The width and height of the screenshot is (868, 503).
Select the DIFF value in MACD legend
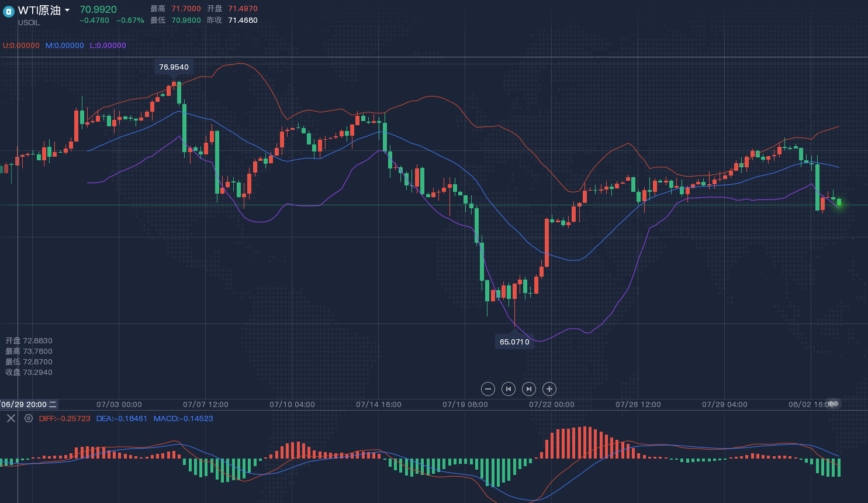64,419
